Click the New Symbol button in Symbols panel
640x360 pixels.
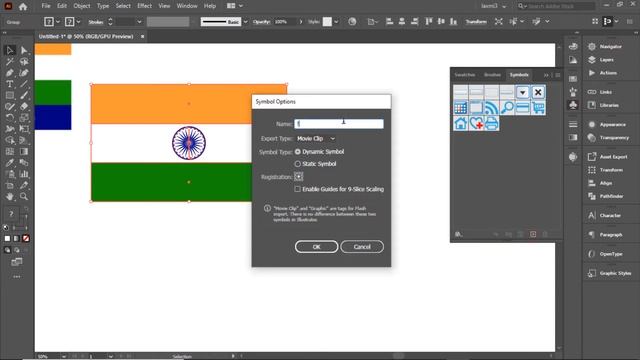[x=533, y=234]
